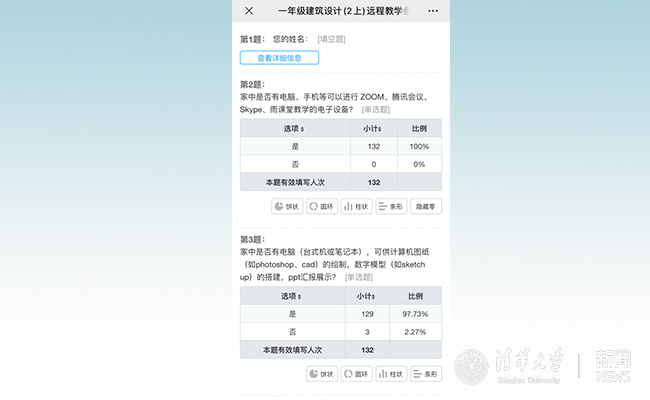This screenshot has height=400, width=650.
Task: Click the page title 一年级建筑设计(2上)远程教学
Action: click(x=340, y=11)
